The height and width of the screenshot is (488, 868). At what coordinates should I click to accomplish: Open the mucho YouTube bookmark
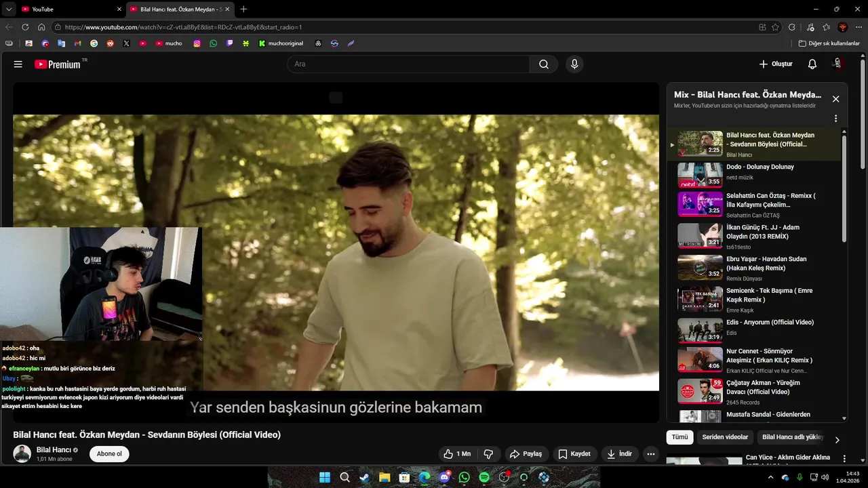(x=169, y=43)
